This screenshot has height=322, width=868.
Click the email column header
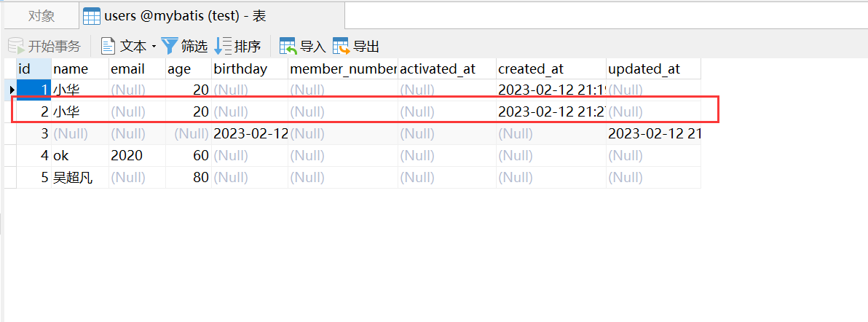[137, 68]
